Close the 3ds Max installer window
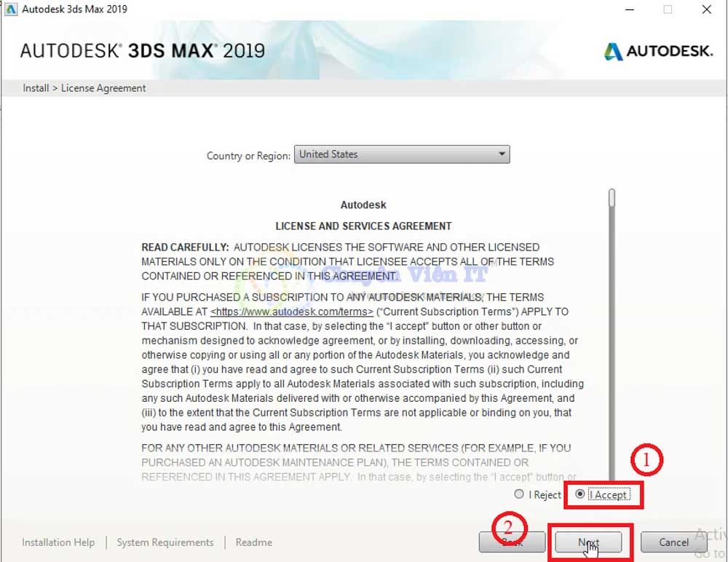 point(707,9)
